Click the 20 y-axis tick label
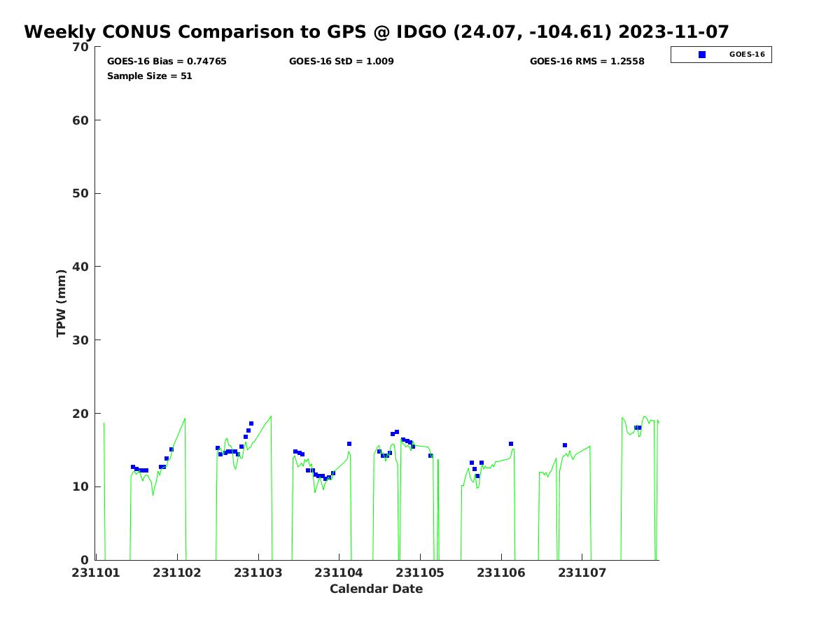The width and height of the screenshot is (840, 630). 81,414
